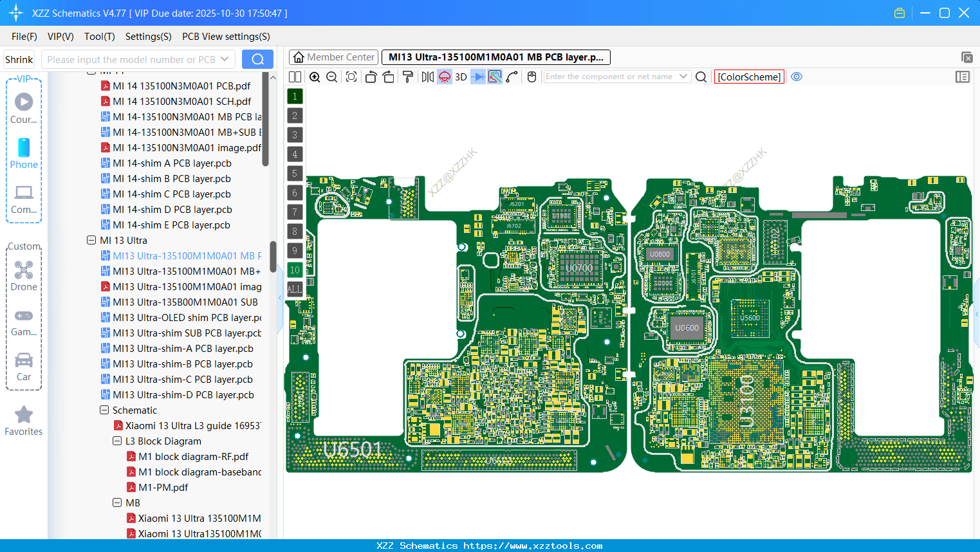Select the Zoom In tool
Viewport: 980px width, 552px height.
315,77
